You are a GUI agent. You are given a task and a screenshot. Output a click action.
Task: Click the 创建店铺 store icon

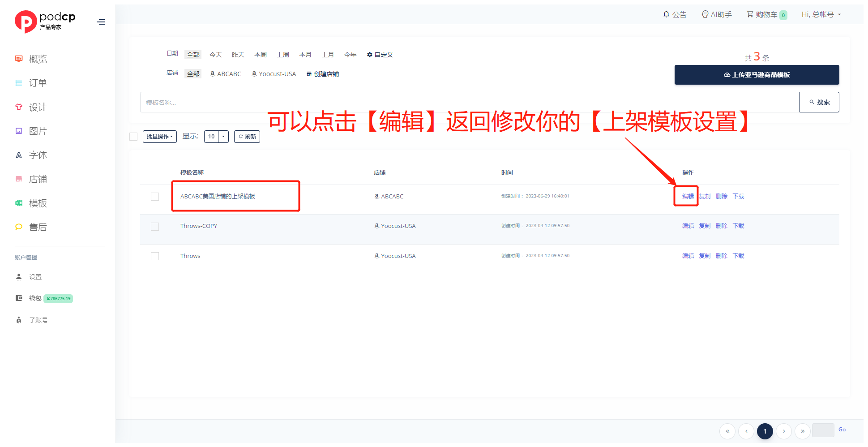[309, 74]
